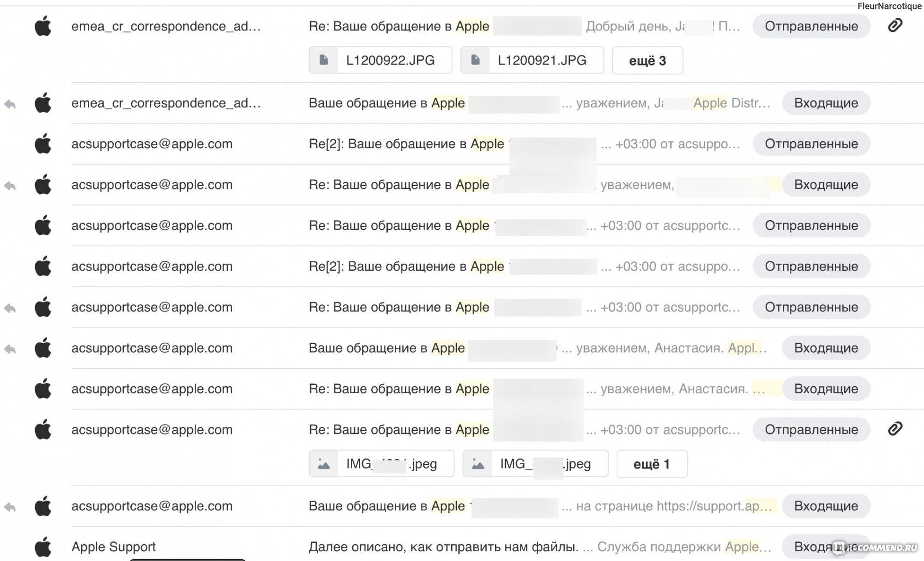The image size is (924, 561).
Task: Click Apple avatar of 'Анастасия. Appl…' message
Action: (x=43, y=347)
